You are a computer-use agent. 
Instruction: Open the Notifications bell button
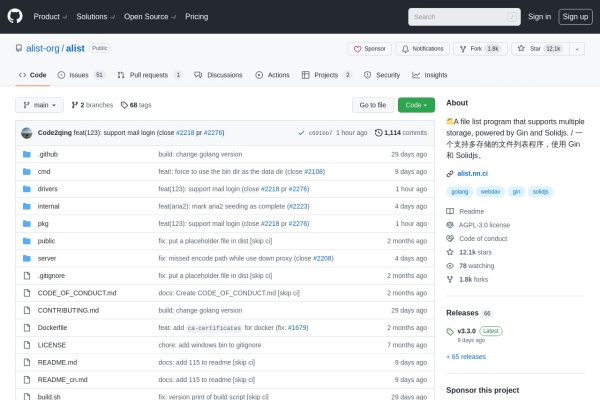(422, 48)
